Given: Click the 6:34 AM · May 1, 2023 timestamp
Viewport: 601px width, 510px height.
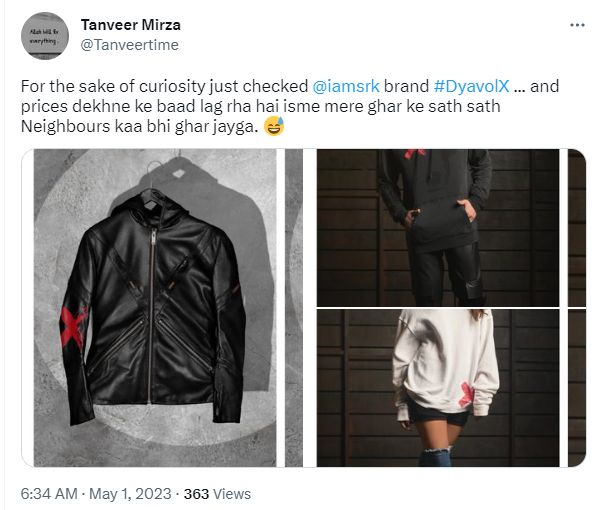Looking at the screenshot, I should [x=96, y=494].
